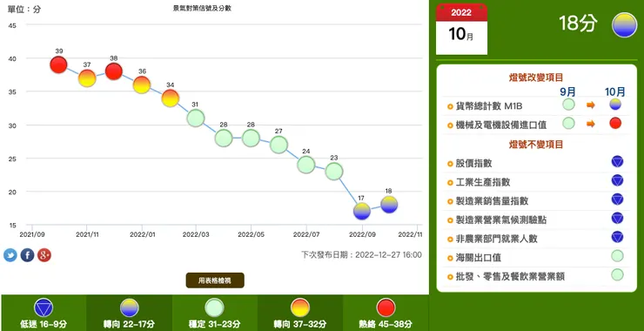Image resolution: width=644 pixels, height=331 pixels.
Task: Click the 穩定 31-23分 green legend item
Action: point(214,314)
